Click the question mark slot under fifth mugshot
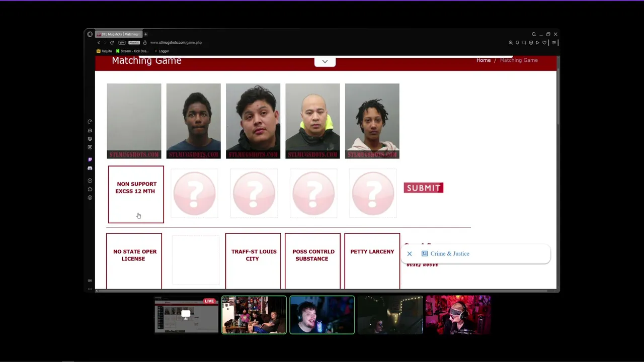The image size is (644, 362). pos(373,194)
